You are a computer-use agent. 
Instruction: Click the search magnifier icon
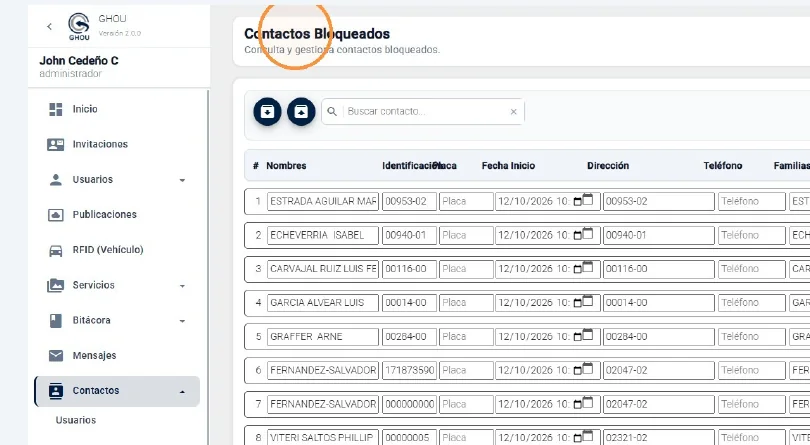pyautogui.click(x=332, y=112)
